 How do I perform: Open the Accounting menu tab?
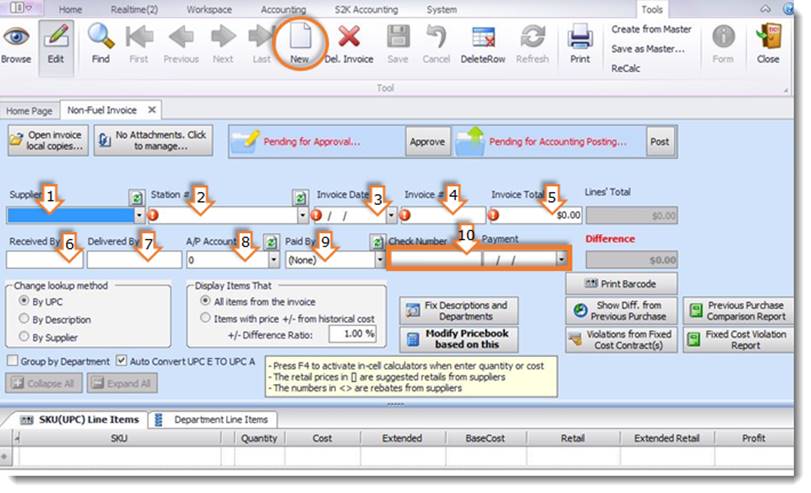pos(282,9)
